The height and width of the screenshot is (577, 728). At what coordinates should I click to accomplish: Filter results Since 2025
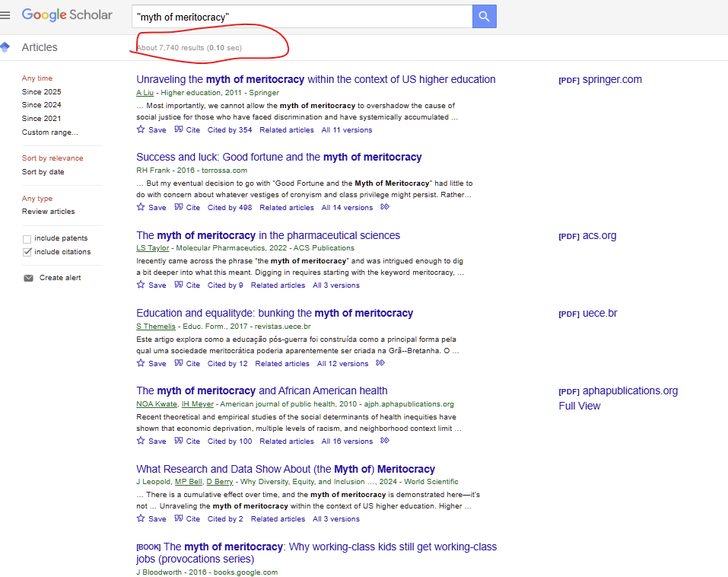(41, 91)
